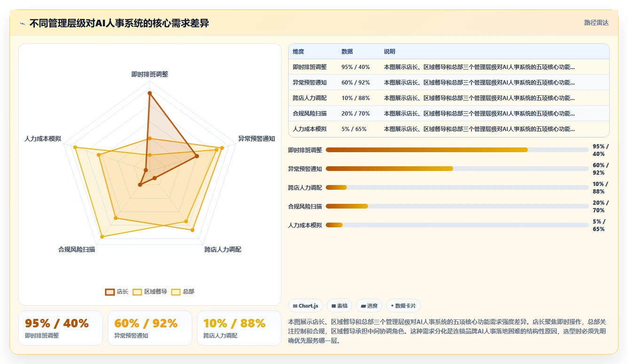Click the 人力成本模拟 progress bar
628x364 pixels.
click(x=457, y=225)
